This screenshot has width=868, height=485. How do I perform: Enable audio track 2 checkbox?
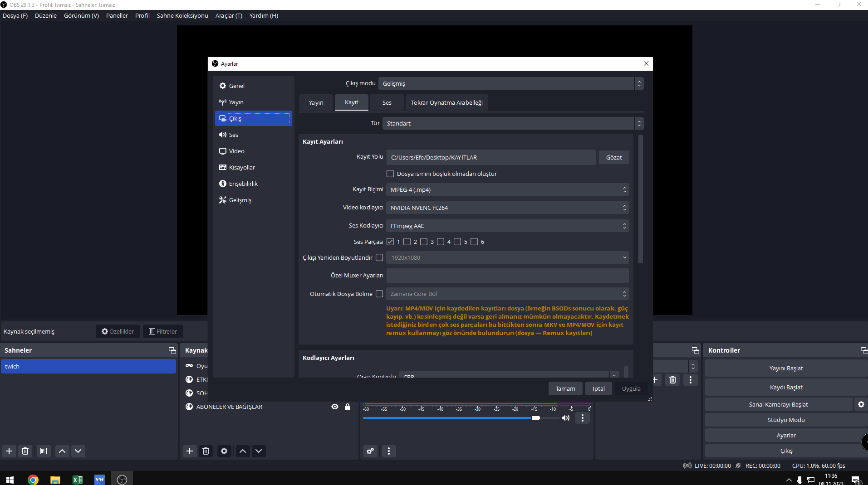(407, 242)
